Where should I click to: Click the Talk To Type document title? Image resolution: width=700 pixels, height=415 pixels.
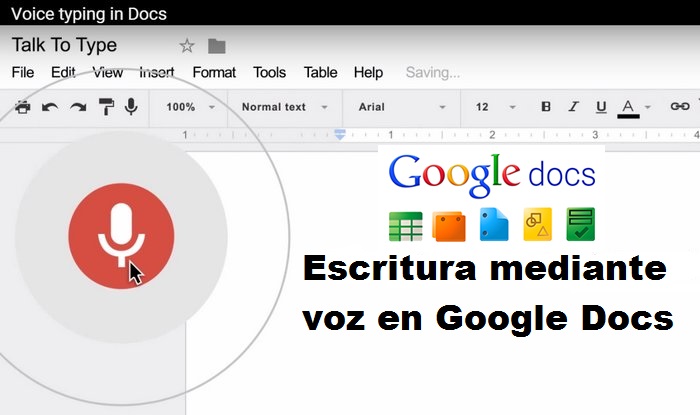pos(64,46)
